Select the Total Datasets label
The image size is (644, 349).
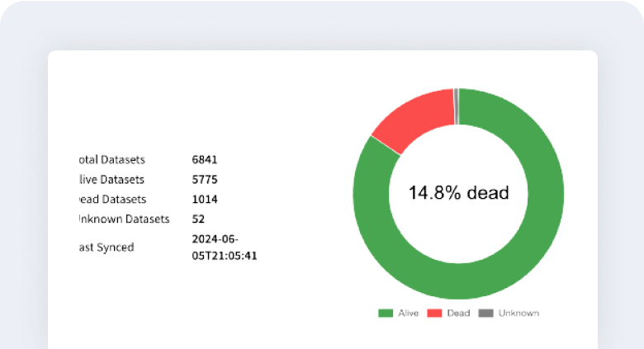(x=111, y=159)
